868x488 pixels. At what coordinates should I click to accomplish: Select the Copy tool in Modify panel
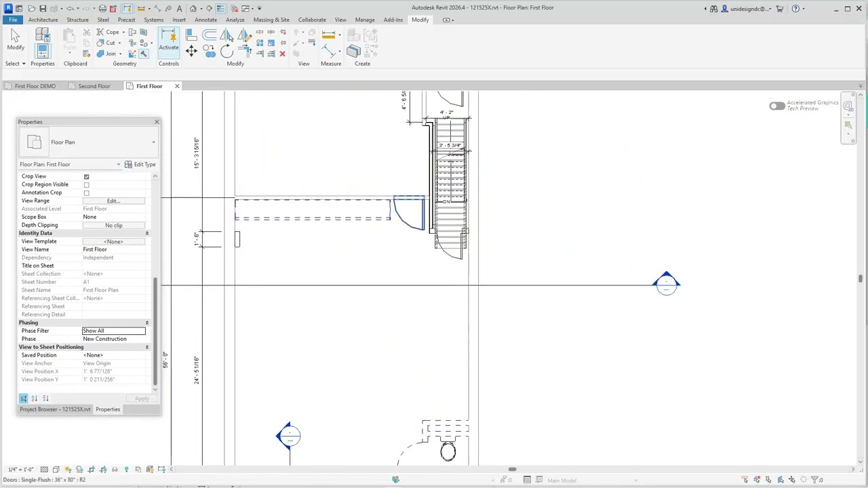[x=210, y=52]
